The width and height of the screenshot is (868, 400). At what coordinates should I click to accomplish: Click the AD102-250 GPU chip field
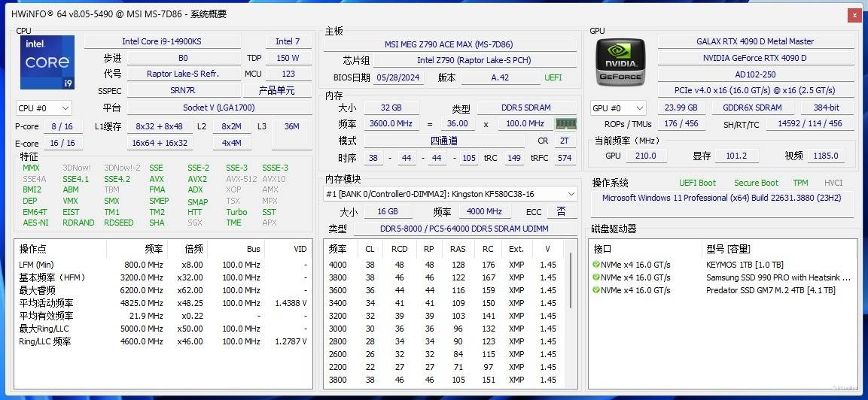756,74
